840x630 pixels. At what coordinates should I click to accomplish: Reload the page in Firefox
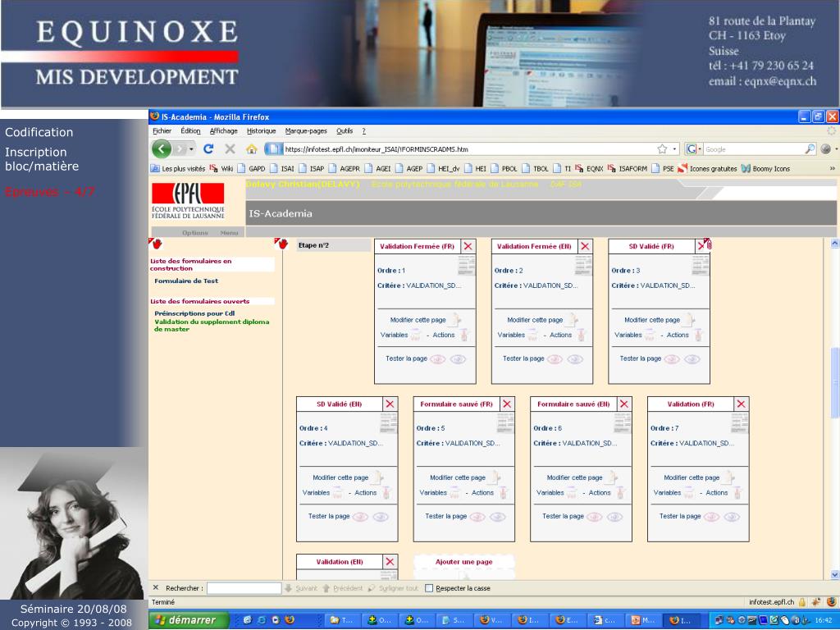pyautogui.click(x=208, y=149)
